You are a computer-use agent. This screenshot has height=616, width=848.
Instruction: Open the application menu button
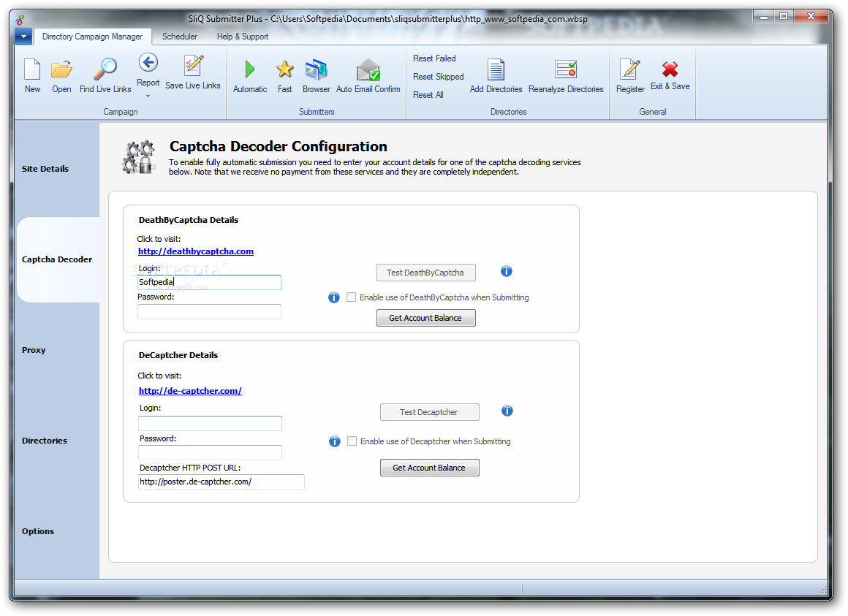click(x=23, y=37)
